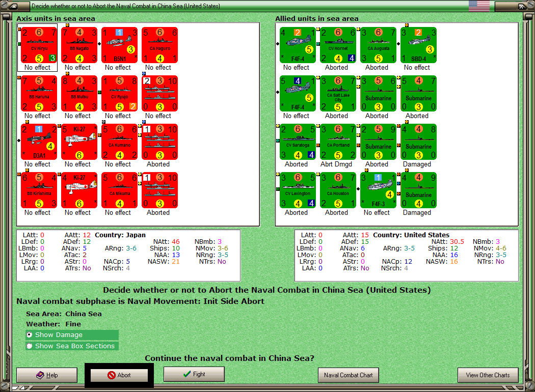
Task: Select the CA Augusta cruiser counter
Action: 379,45
